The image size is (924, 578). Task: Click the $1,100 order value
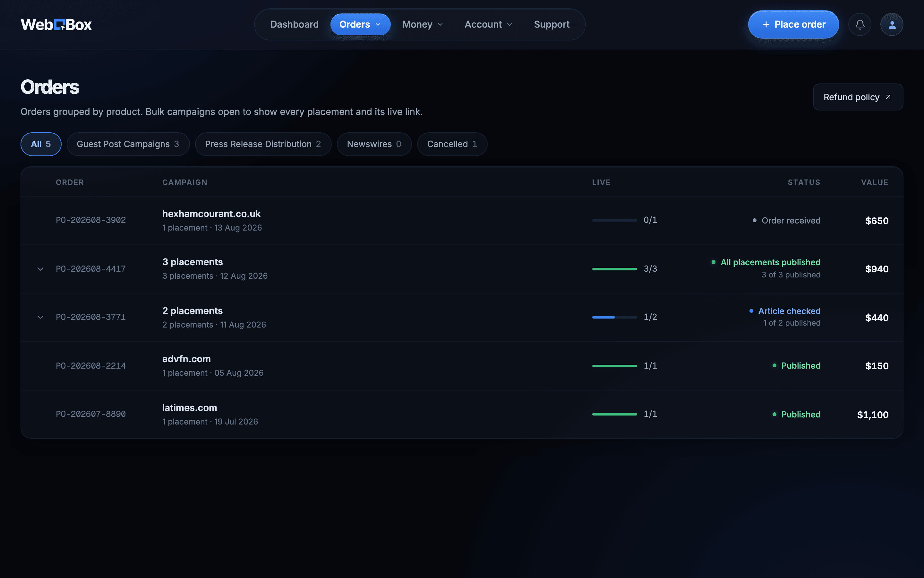(872, 415)
